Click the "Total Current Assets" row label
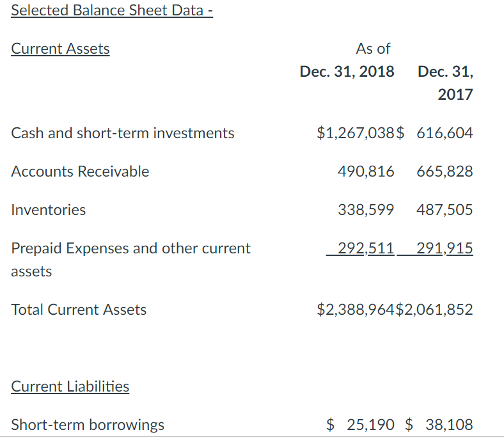Viewport: 504px width, 437px height. click(79, 310)
